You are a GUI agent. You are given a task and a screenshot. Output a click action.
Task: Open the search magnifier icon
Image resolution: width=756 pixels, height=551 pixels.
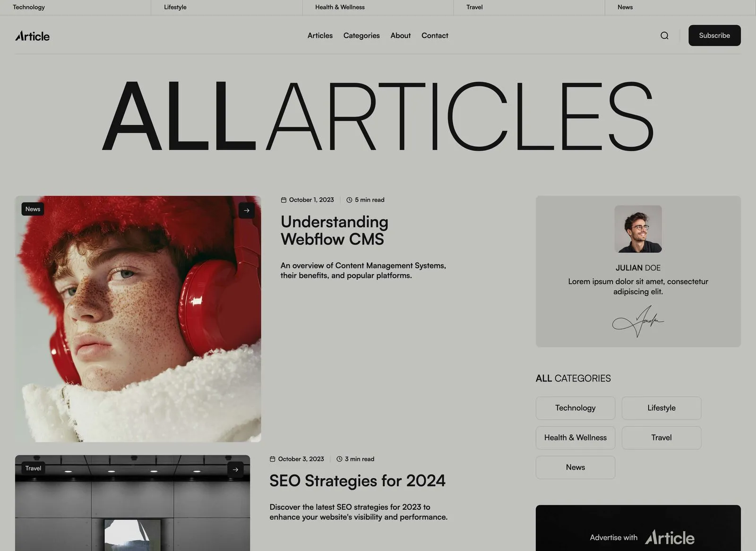tap(664, 35)
